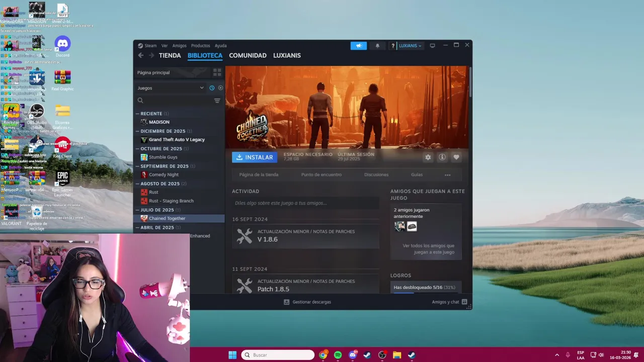644x362 pixels.
Task: Add Chained Together to favorites heart
Action: pos(456,157)
